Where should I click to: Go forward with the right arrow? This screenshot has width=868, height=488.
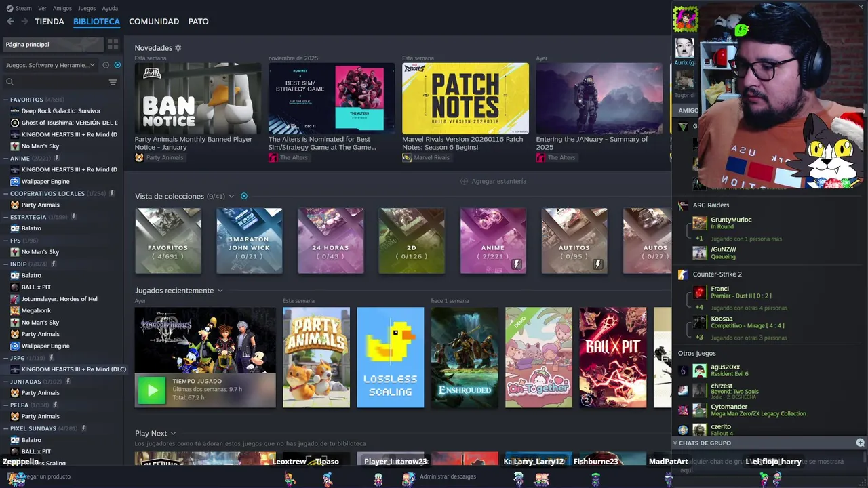coord(24,22)
